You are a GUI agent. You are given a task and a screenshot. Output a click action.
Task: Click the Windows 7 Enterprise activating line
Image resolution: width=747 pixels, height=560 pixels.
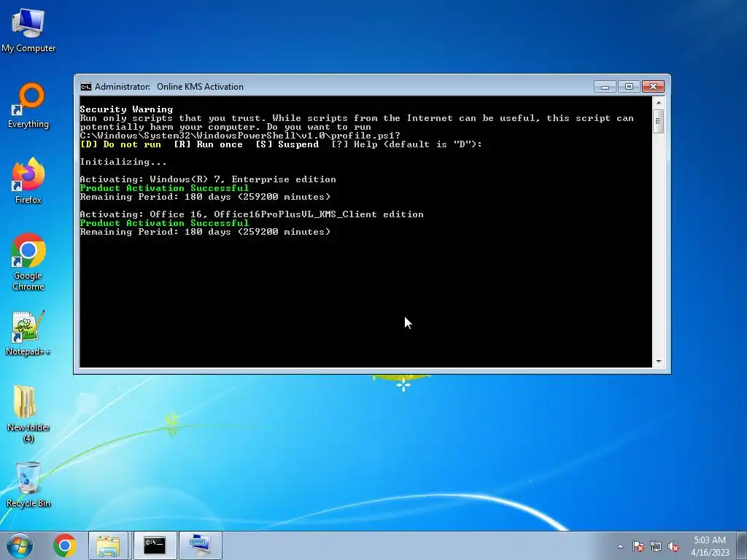208,179
